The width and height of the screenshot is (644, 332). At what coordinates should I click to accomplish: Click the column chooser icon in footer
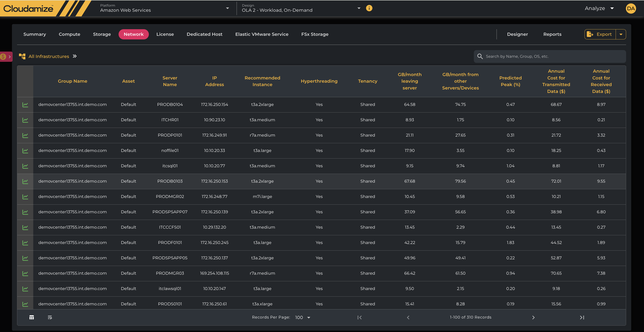pyautogui.click(x=32, y=317)
